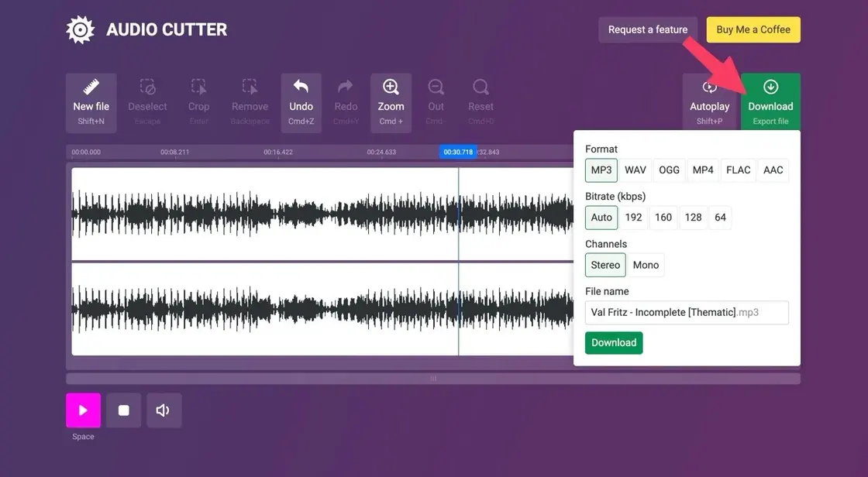
Task: Choose OGG format
Action: (670, 170)
